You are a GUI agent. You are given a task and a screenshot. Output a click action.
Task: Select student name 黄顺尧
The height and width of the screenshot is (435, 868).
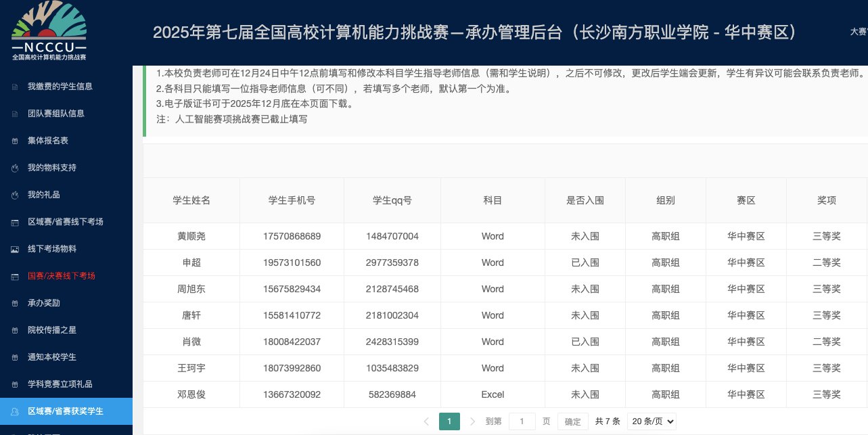(191, 236)
